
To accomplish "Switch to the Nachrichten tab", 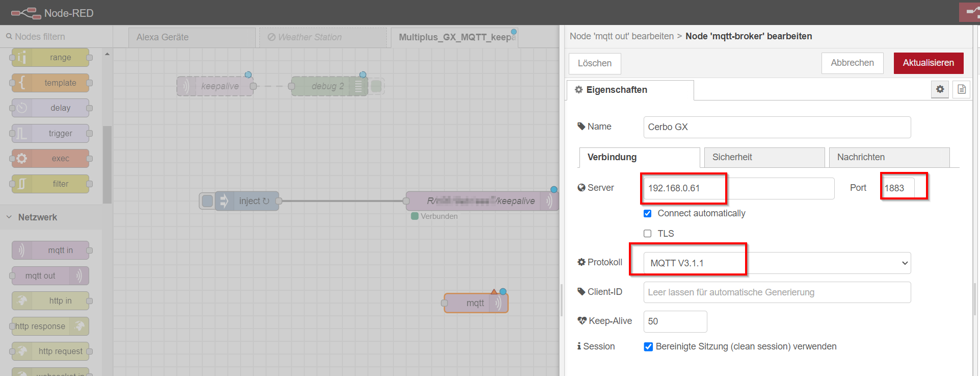I will 889,157.
